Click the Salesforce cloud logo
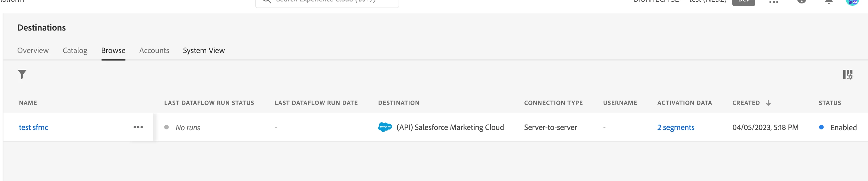 384,127
